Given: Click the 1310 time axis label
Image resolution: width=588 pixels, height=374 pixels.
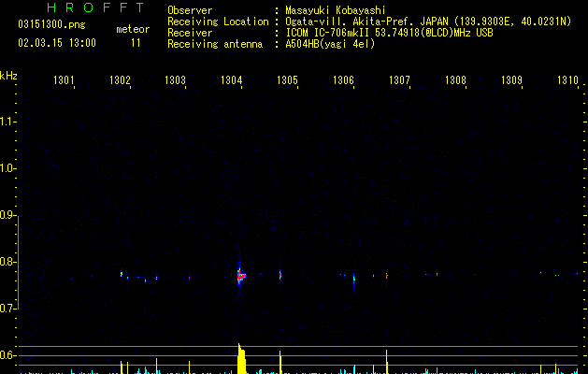Looking at the screenshot, I should click(x=567, y=80).
